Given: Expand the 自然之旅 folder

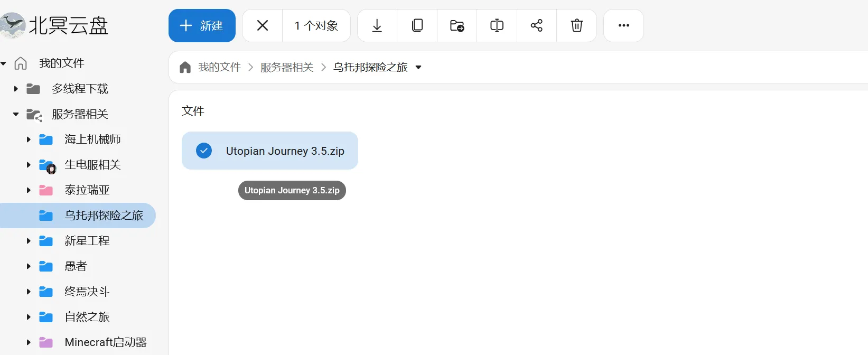Looking at the screenshot, I should tap(29, 317).
